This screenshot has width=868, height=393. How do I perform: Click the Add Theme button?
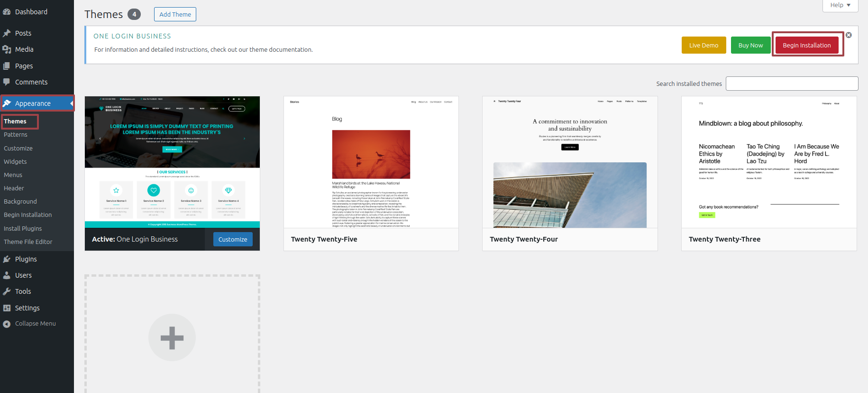[x=175, y=14]
